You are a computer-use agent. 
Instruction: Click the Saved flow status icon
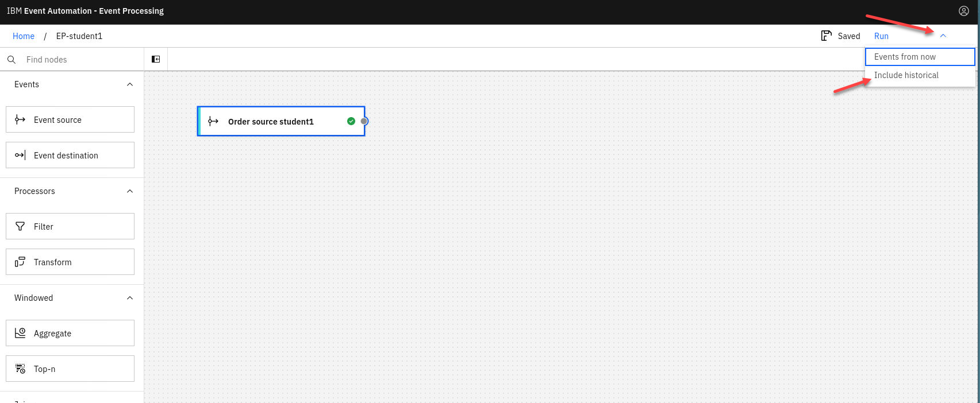[x=826, y=36]
